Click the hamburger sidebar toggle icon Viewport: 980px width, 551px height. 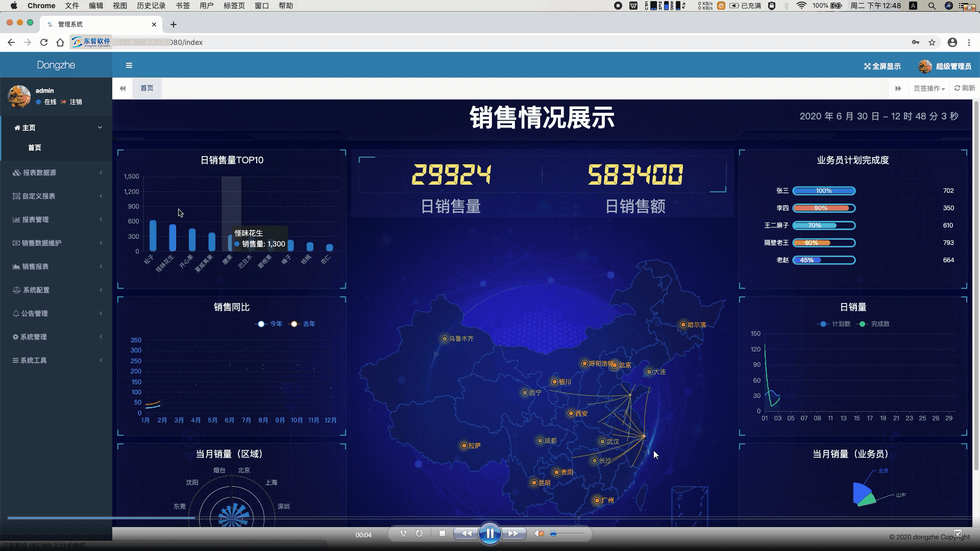[x=129, y=65]
